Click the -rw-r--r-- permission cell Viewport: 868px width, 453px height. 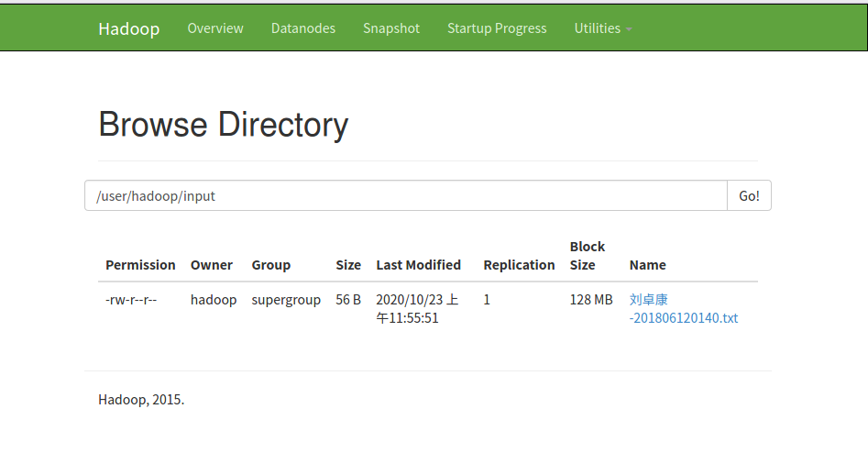pos(131,300)
